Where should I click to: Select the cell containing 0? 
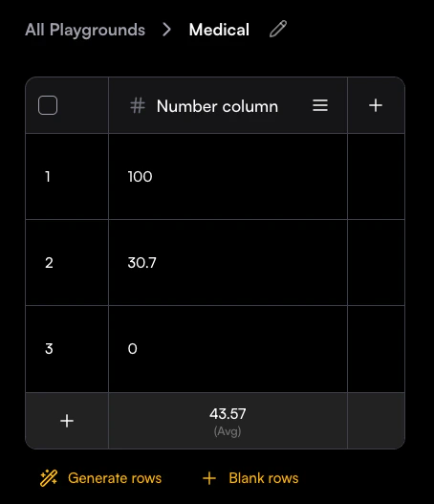(228, 349)
